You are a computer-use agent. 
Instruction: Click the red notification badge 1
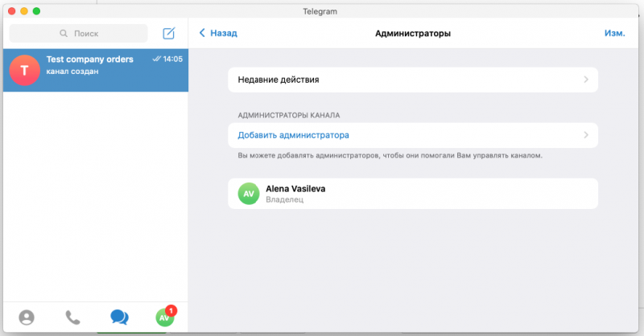click(x=171, y=310)
